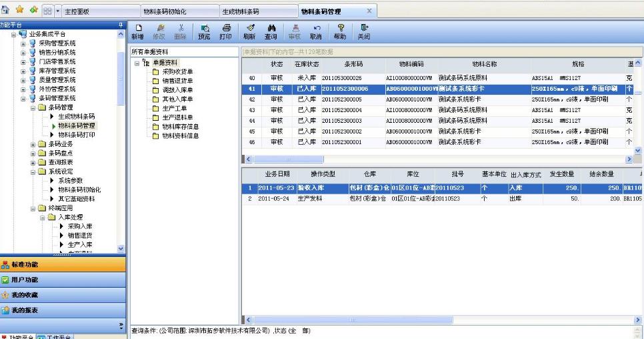Collapse the 条码管理系统 tree node
644x339 pixels.
[x=23, y=98]
